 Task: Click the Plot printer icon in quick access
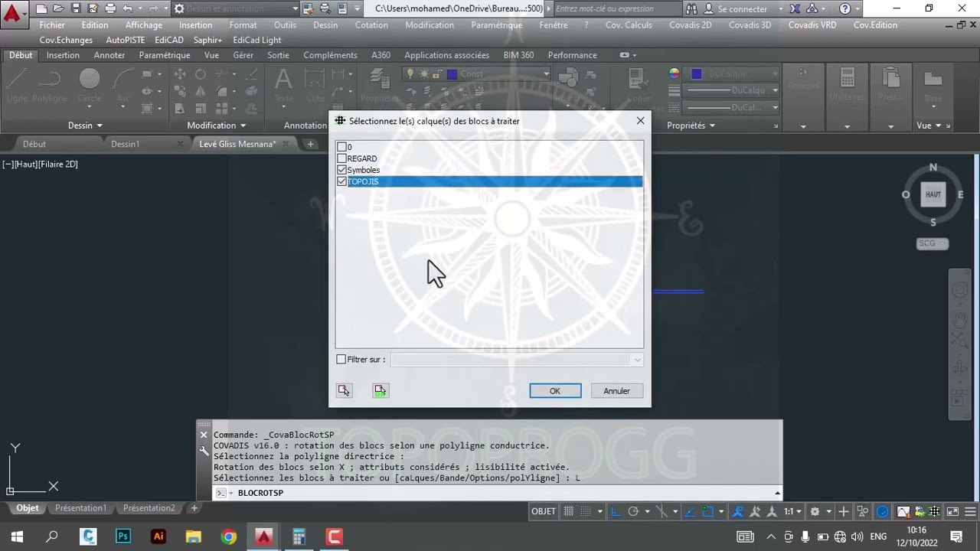coord(110,9)
